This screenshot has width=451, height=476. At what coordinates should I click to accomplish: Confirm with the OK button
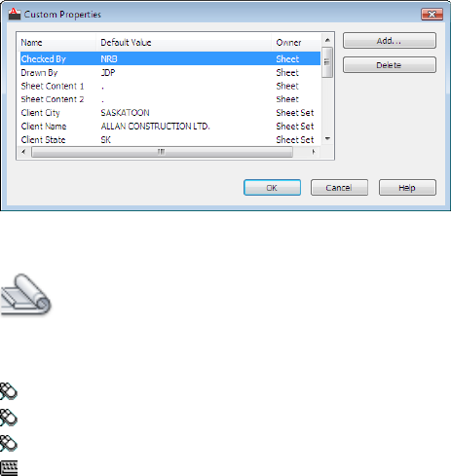[272, 188]
